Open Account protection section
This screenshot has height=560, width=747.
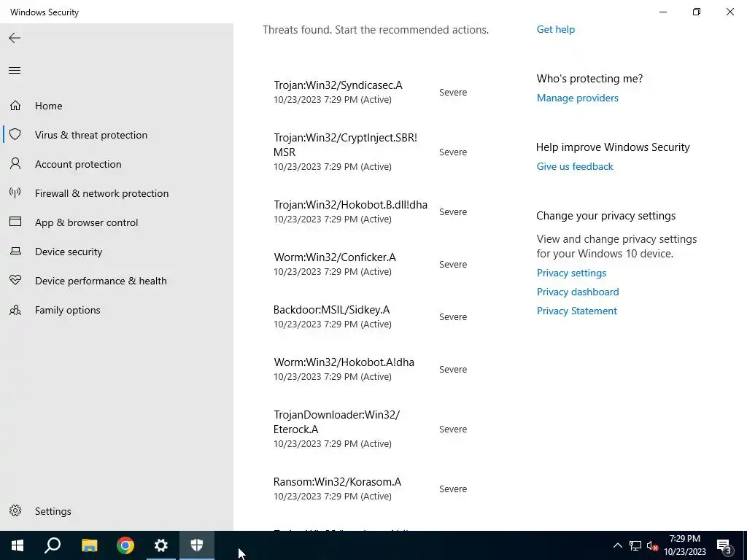tap(78, 164)
